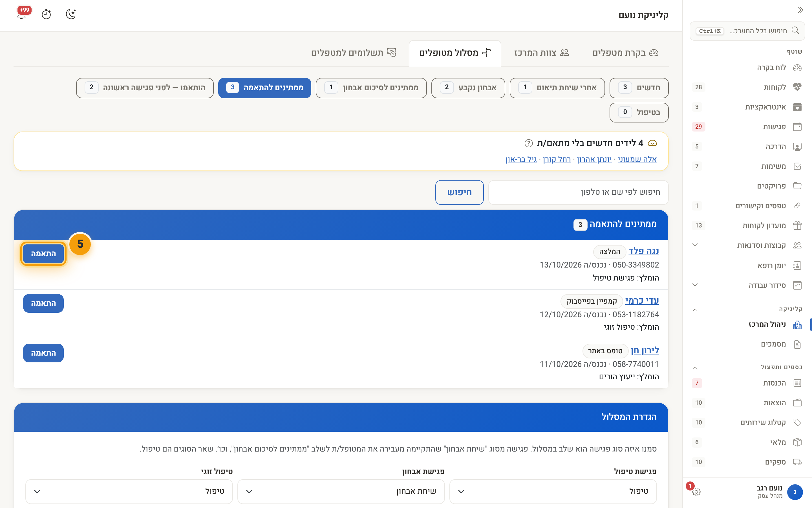Open lead link אלה שמעוני
Viewport: 812px width, 508px height.
point(637,159)
